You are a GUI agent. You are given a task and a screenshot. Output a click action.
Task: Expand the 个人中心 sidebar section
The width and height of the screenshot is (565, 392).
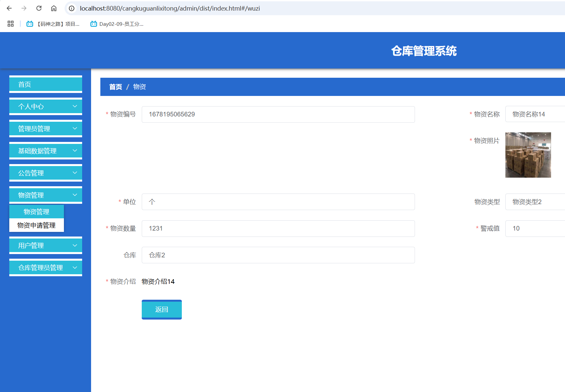point(45,106)
